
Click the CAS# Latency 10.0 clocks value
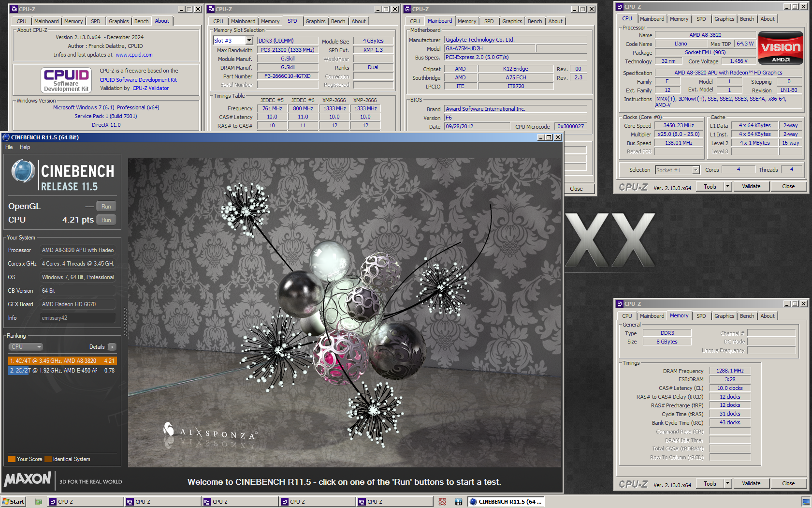tap(730, 388)
